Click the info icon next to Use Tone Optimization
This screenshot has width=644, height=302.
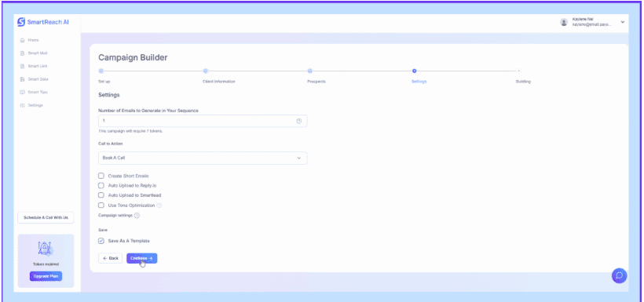click(159, 206)
